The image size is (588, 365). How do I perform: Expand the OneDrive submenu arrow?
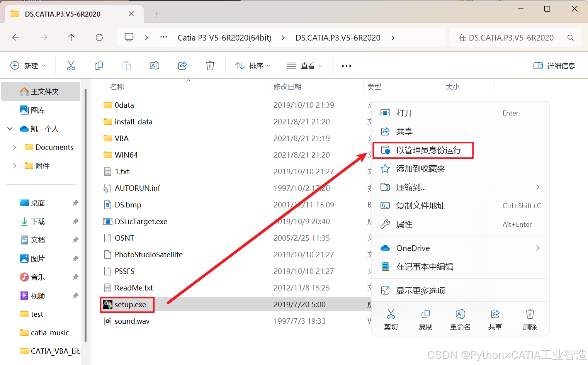538,248
